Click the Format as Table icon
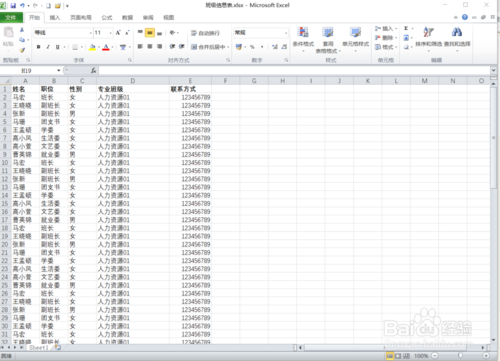Image resolution: width=500 pixels, height=361 pixels. (328, 39)
